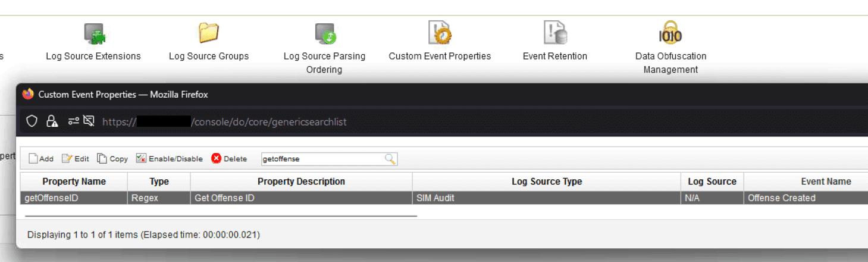This screenshot has width=868, height=262.
Task: Click the SIM Audit cell
Action: [x=547, y=198]
